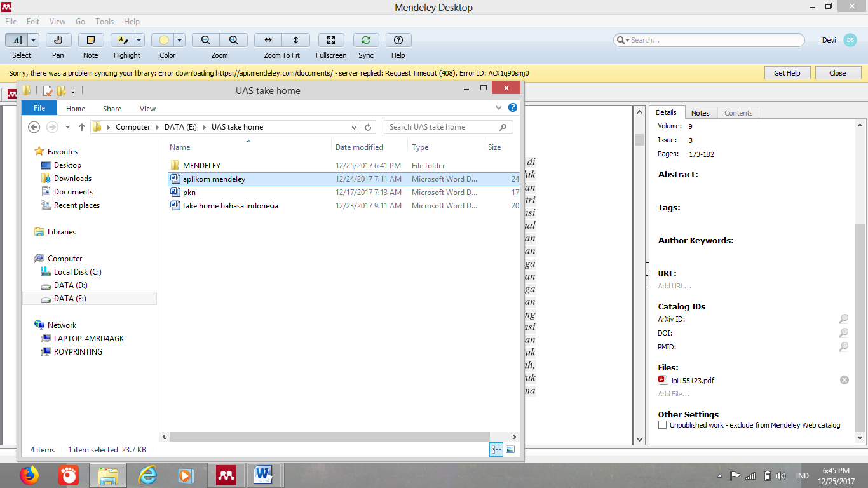Customize Quick Access Toolbar dropdown in Explorer

click(74, 91)
